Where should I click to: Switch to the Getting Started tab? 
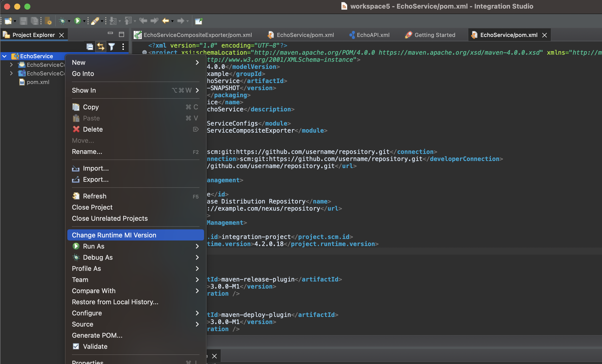[x=430, y=35]
